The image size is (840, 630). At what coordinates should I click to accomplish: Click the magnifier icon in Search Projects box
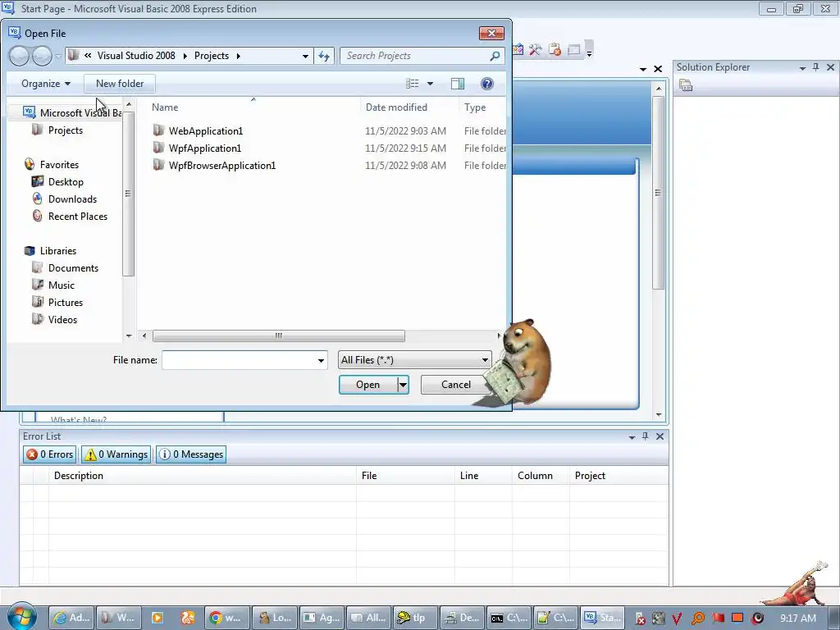click(x=495, y=56)
